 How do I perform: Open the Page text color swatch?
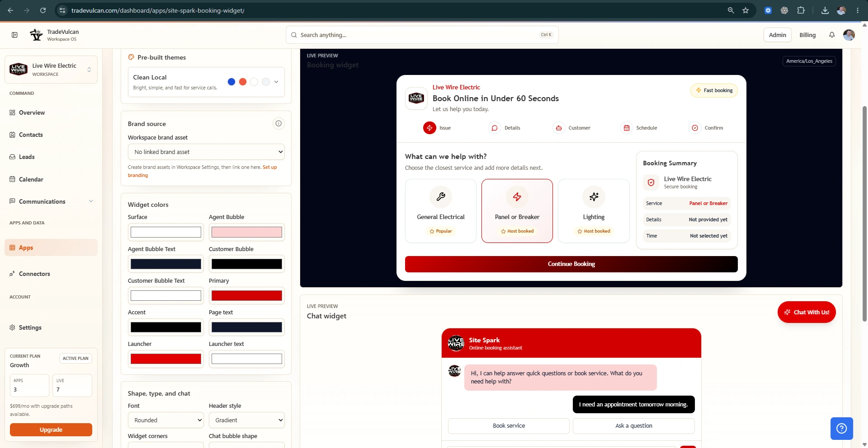(x=247, y=327)
